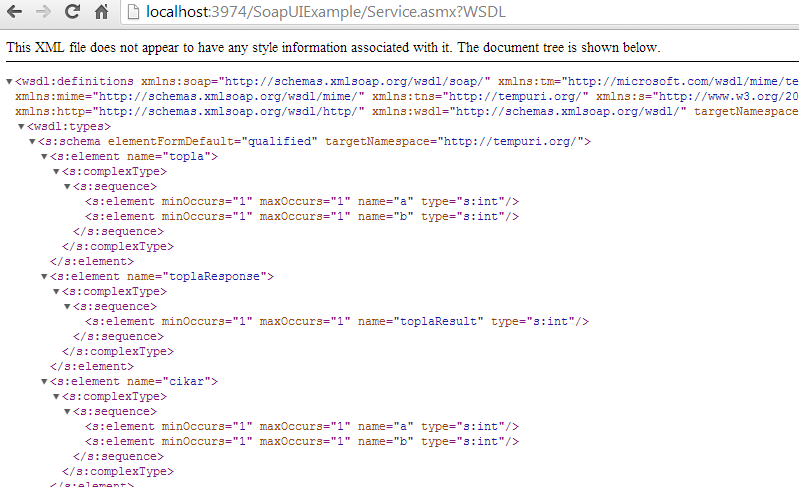
Task: Collapse the element named topla
Action: (44, 157)
